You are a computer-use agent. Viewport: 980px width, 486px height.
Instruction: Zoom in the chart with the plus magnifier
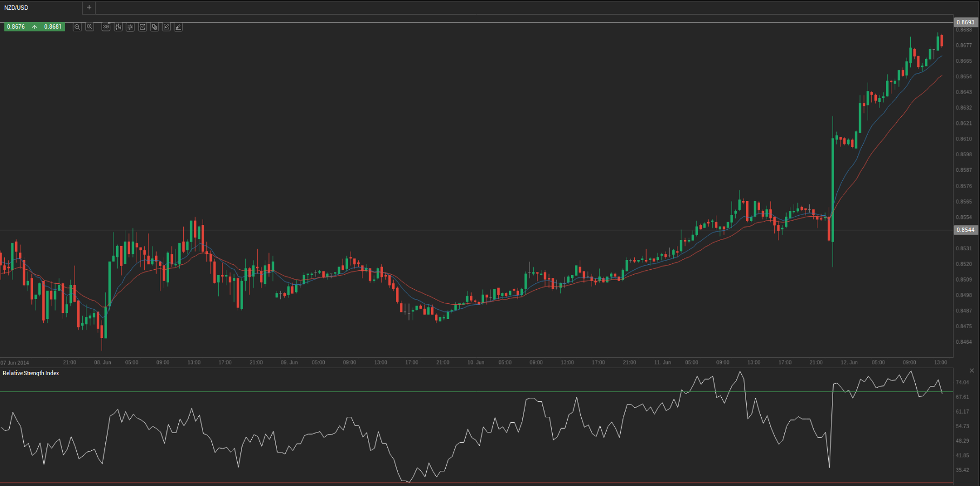90,27
